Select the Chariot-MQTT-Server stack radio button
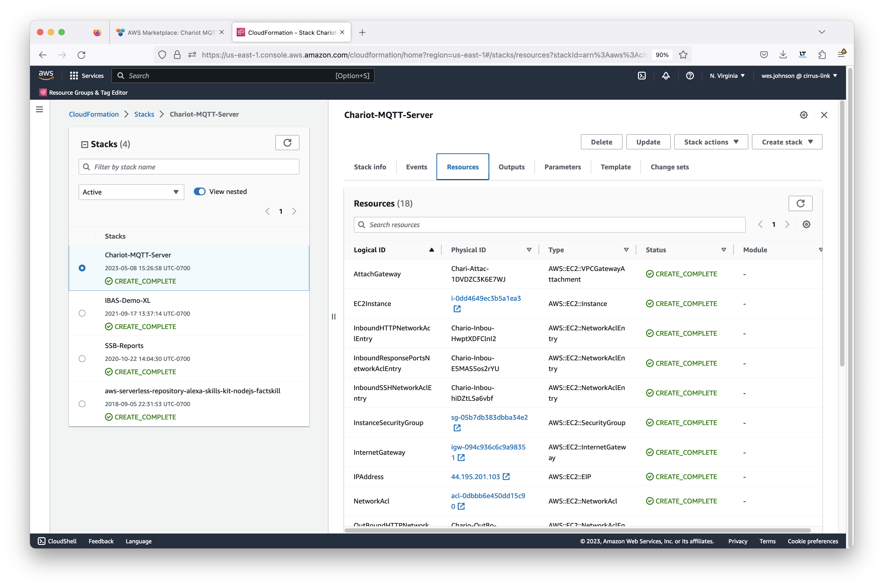Image resolution: width=884 pixels, height=588 pixels. coord(82,268)
